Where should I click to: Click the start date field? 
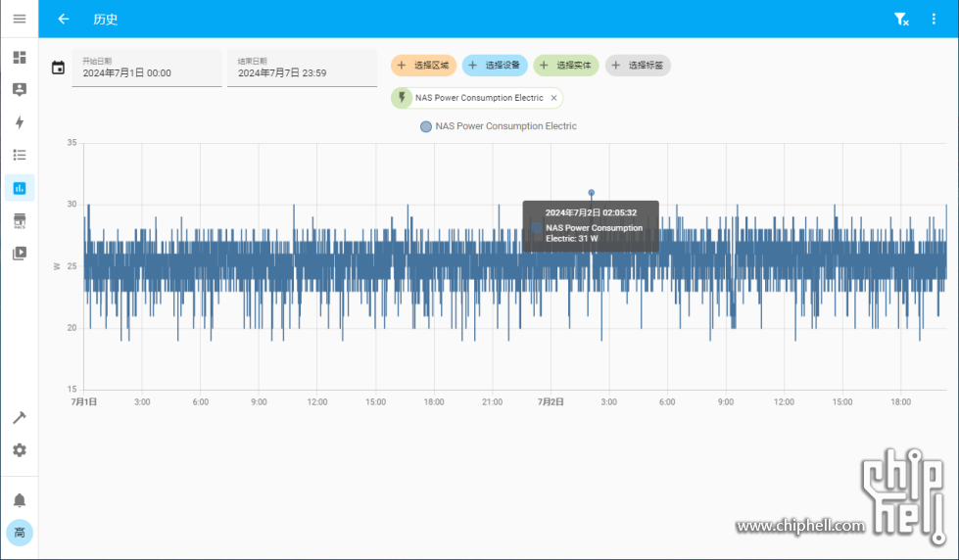click(147, 68)
